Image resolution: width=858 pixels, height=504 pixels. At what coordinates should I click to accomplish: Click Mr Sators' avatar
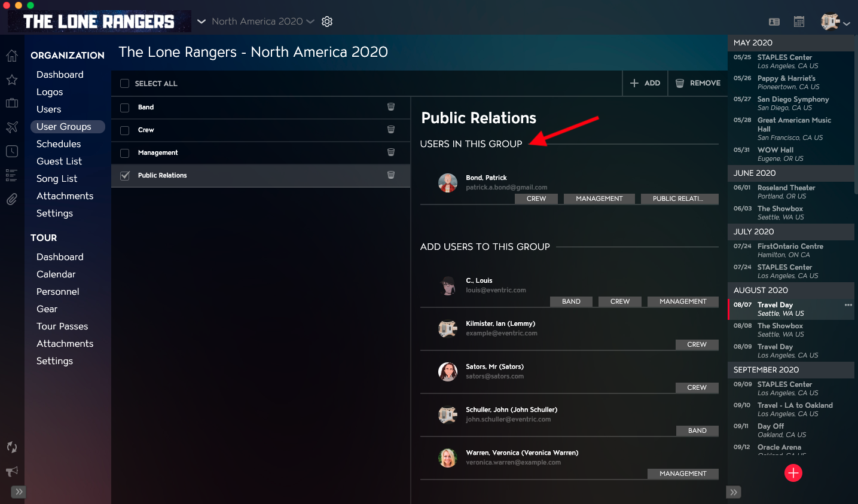coord(448,372)
